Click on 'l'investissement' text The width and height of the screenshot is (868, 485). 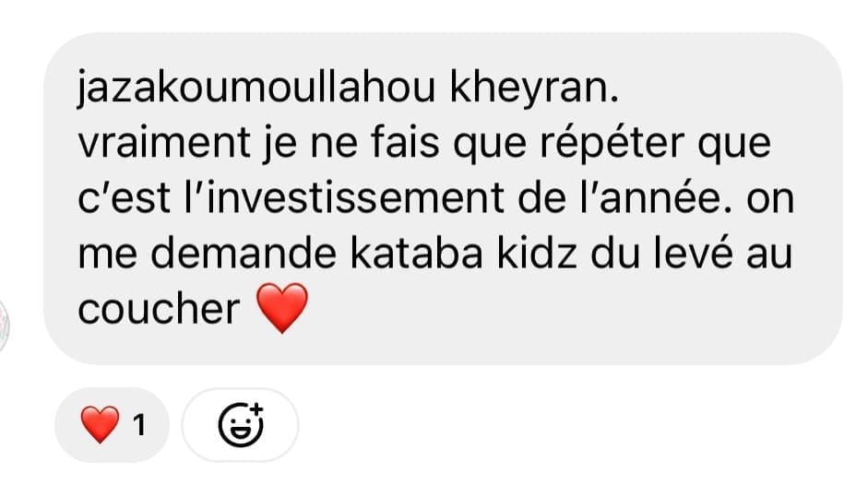pos(344,198)
